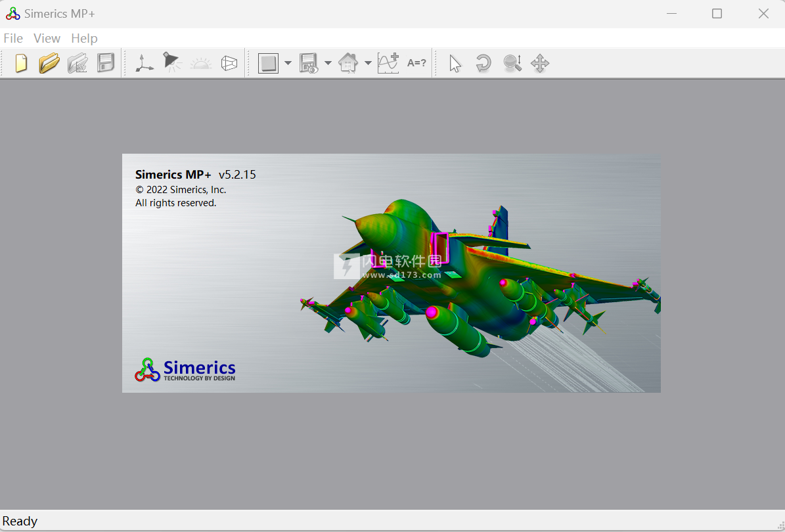Open the Help menu
The image size is (785, 532).
84,39
